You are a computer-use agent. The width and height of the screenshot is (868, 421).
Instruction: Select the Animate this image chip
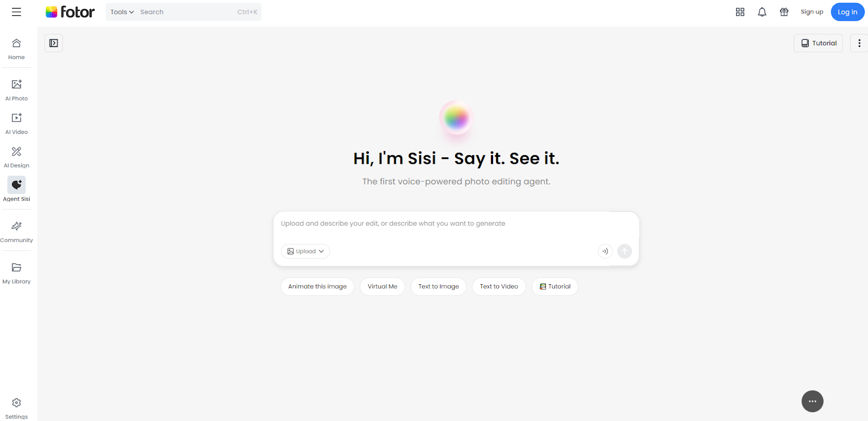pos(317,286)
